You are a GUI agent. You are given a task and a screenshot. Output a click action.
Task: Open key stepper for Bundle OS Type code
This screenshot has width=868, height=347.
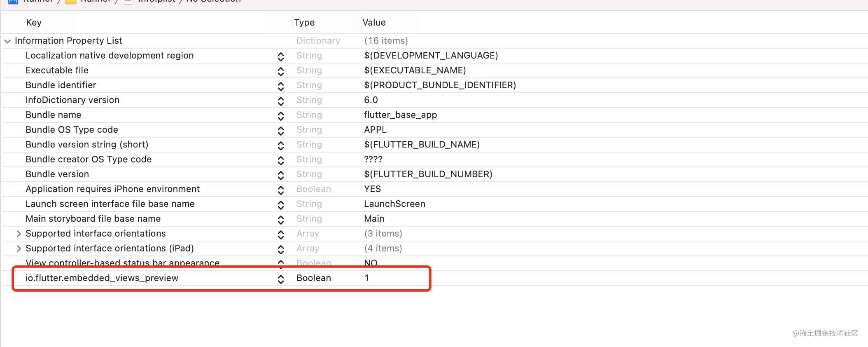(281, 131)
